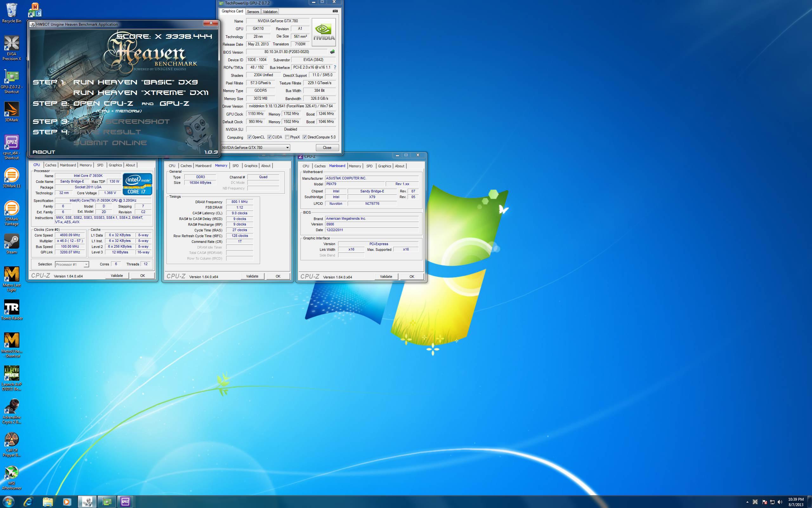Image resolution: width=812 pixels, height=508 pixels.
Task: Open the Recycle Bin desktop icon
Action: click(11, 13)
